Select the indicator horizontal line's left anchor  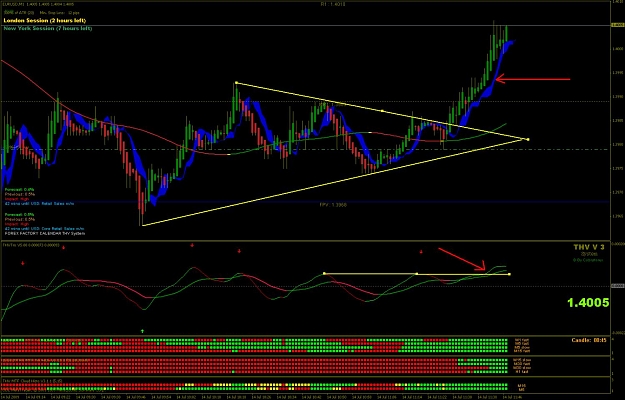point(324,273)
